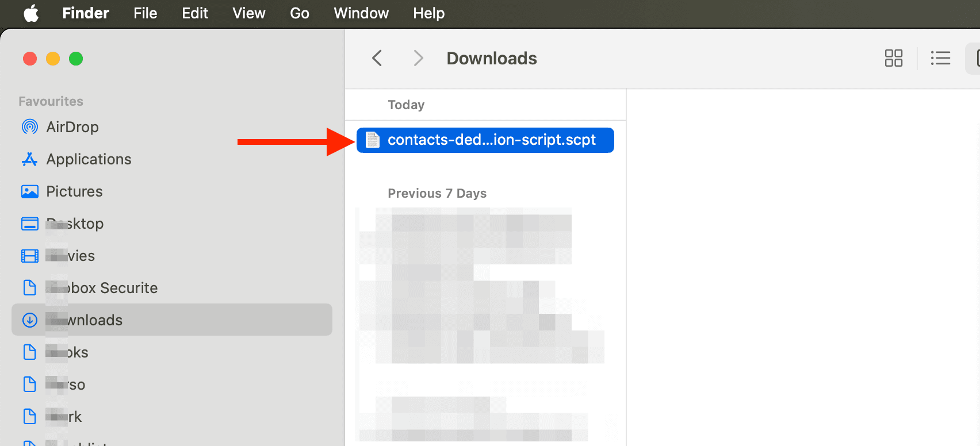Open the File menu
The height and width of the screenshot is (446, 980).
pos(145,13)
